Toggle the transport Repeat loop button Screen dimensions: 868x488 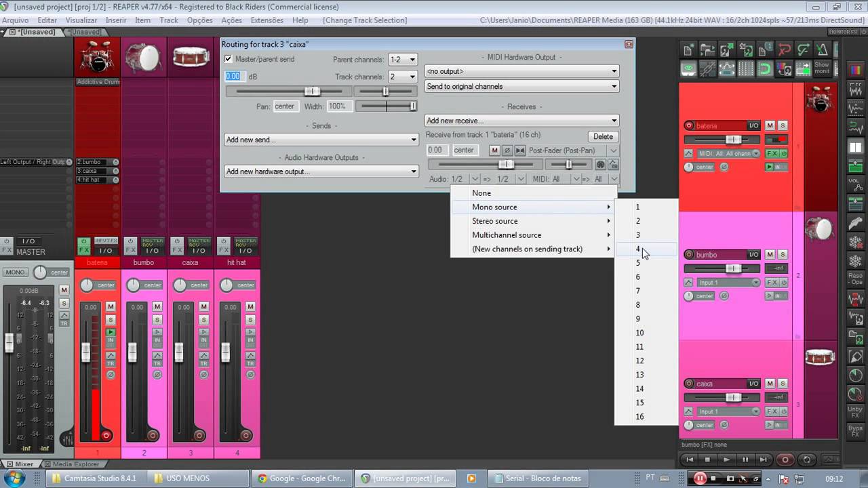click(x=806, y=460)
